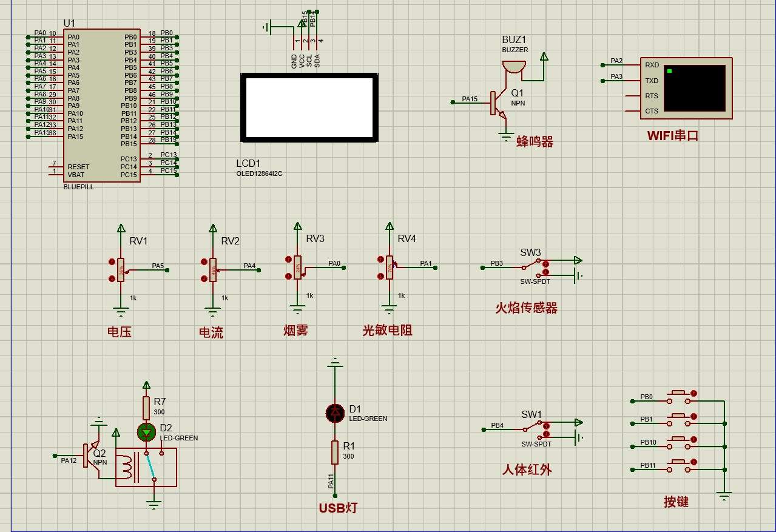The width and height of the screenshot is (776, 532).
Task: Decrease RV1 voltage potentiometer with lower dot
Action: click(112, 278)
